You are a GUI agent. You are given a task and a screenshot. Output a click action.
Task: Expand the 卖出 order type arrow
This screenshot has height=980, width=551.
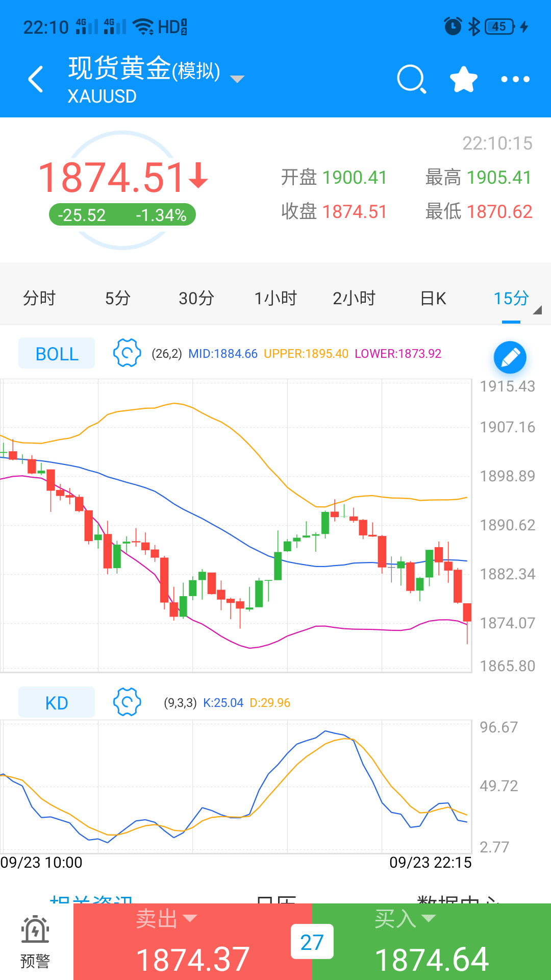coord(190,918)
